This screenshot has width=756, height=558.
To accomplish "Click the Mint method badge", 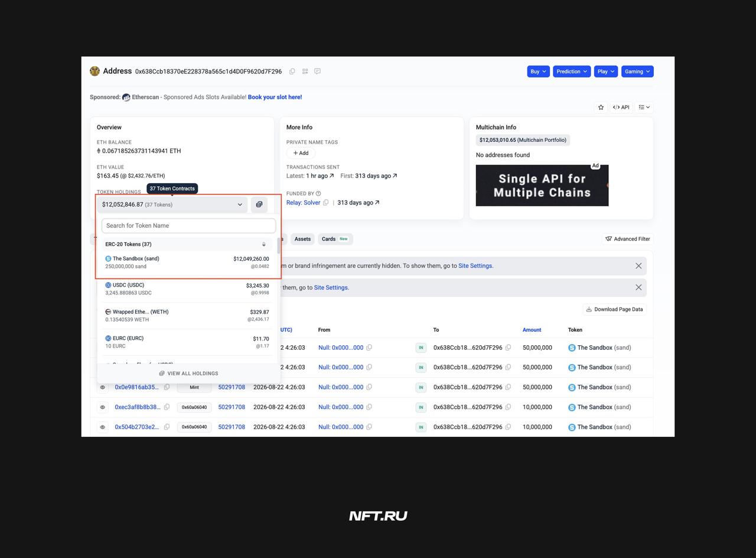I will [x=194, y=387].
